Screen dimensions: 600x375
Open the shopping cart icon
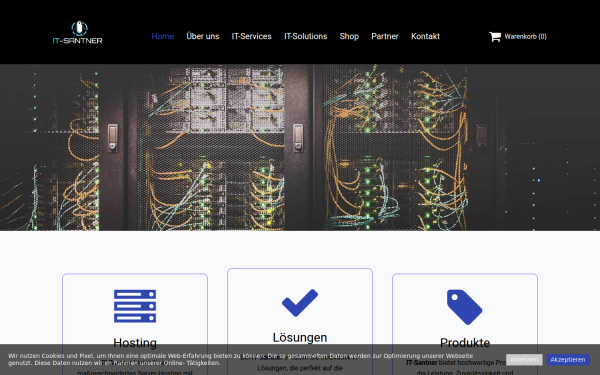pyautogui.click(x=495, y=36)
